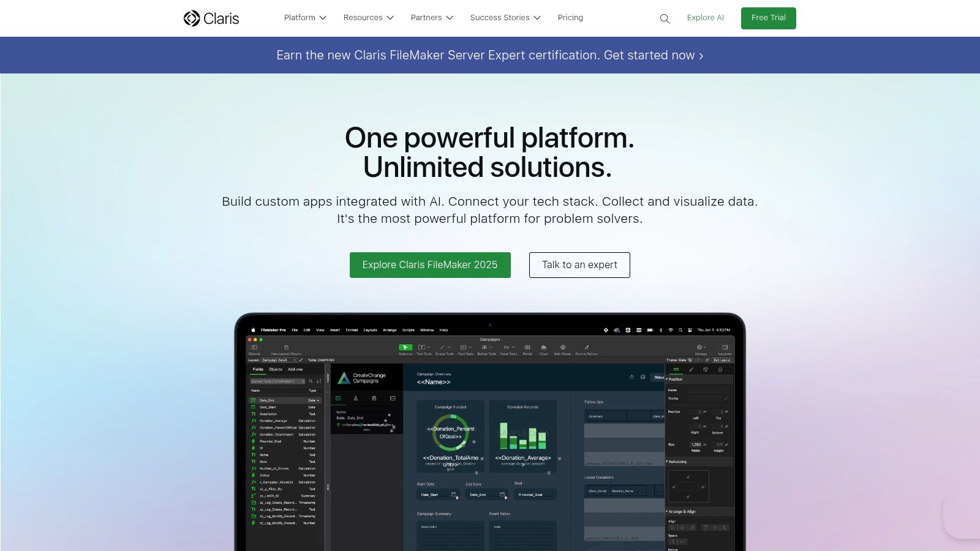The height and width of the screenshot is (551, 980).
Task: Open the Arrange menu in FileMaker
Action: (x=390, y=330)
